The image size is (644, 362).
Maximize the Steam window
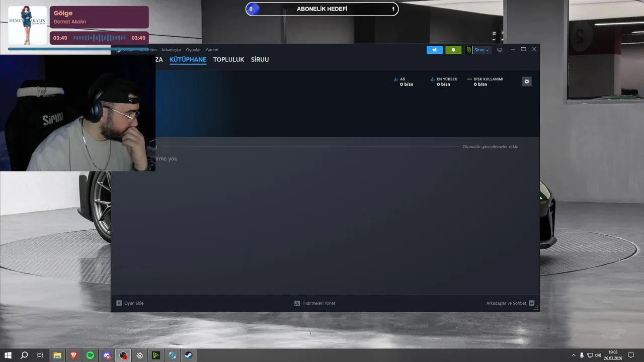coord(523,49)
